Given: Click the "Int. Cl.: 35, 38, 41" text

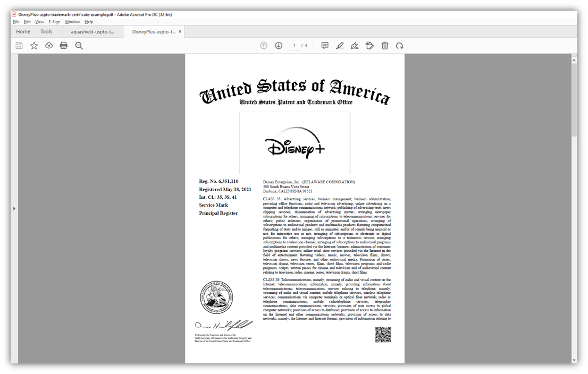Looking at the screenshot, I should [218, 198].
